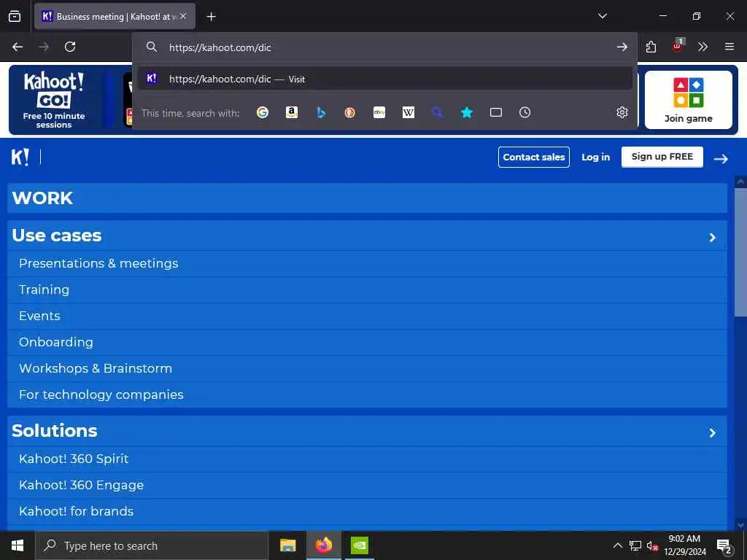The height and width of the screenshot is (560, 747).
Task: Reload the current page
Action: (70, 47)
